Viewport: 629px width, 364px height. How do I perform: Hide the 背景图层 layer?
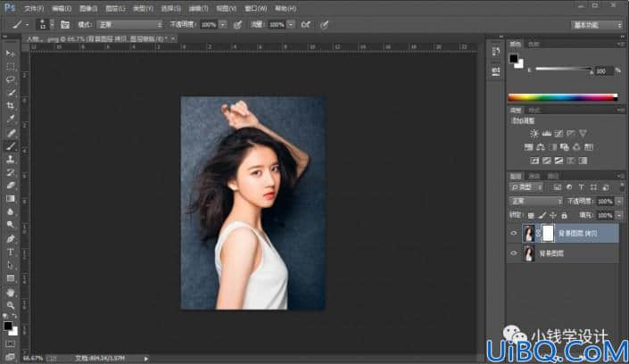[514, 253]
